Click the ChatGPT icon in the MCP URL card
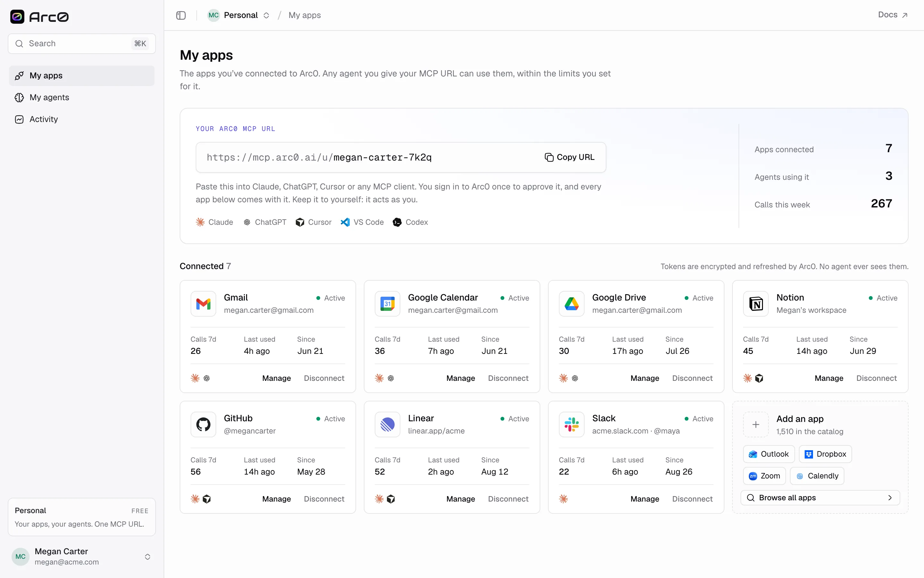Image resolution: width=924 pixels, height=578 pixels. pos(247,222)
